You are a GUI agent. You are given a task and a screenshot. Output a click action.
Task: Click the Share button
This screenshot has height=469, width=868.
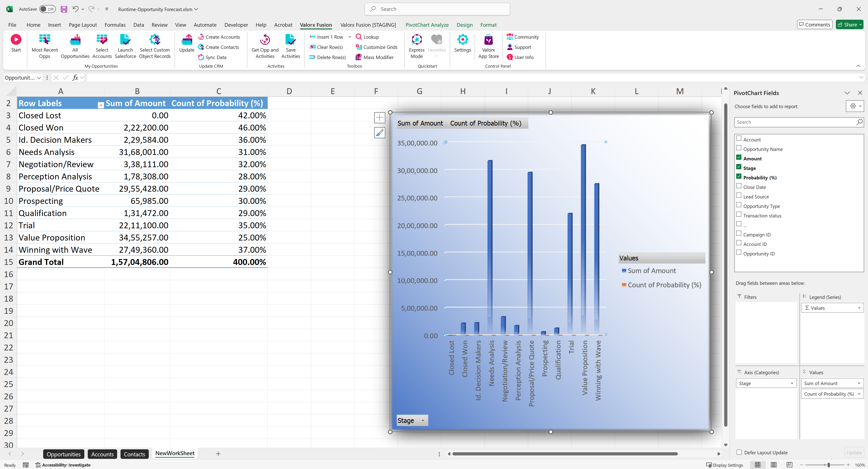click(849, 24)
